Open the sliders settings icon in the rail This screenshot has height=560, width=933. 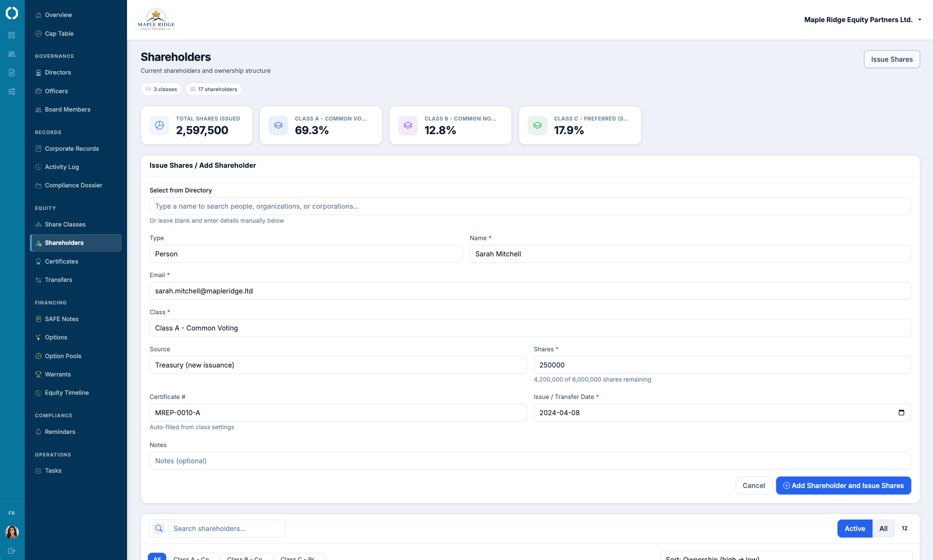click(x=12, y=92)
